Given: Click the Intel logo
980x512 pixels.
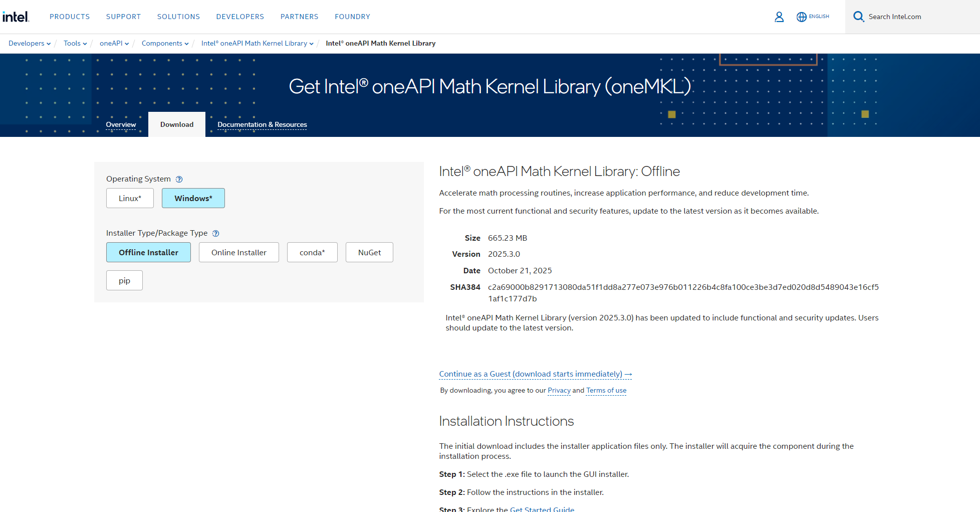Looking at the screenshot, I should (x=16, y=17).
